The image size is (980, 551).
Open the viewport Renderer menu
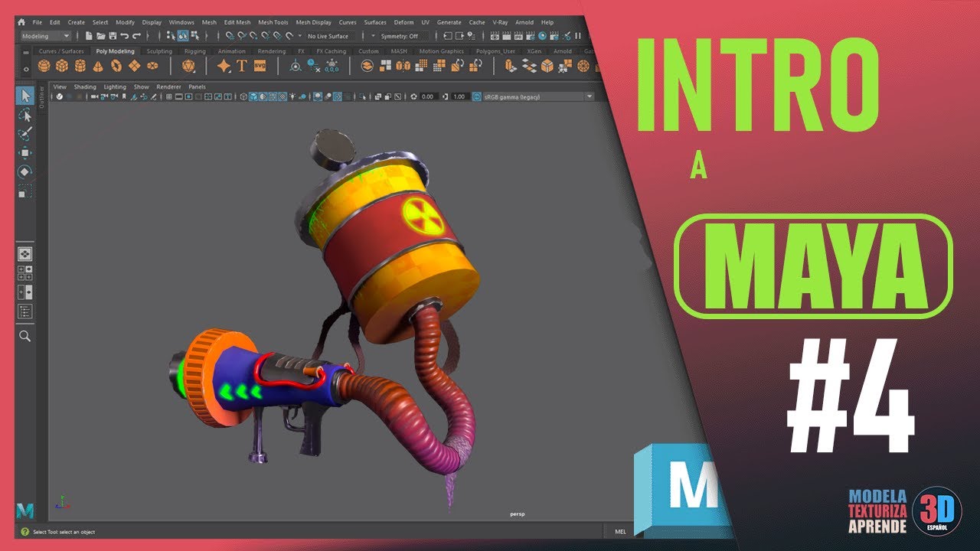pos(168,87)
